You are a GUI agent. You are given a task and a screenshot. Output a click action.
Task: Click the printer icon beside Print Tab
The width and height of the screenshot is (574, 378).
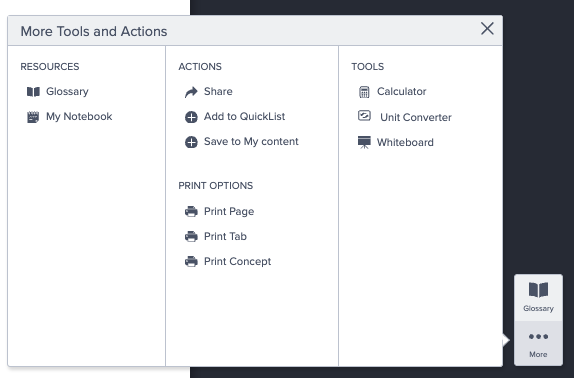[191, 236]
